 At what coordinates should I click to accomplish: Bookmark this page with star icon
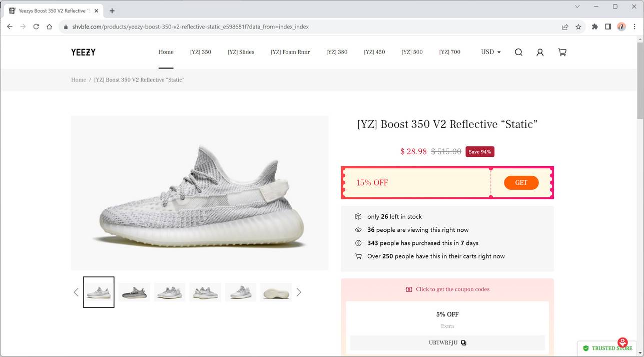click(x=578, y=27)
